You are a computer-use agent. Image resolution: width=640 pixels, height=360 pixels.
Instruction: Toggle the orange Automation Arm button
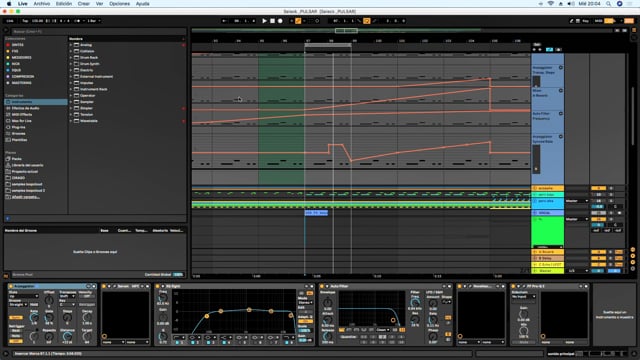click(x=298, y=21)
